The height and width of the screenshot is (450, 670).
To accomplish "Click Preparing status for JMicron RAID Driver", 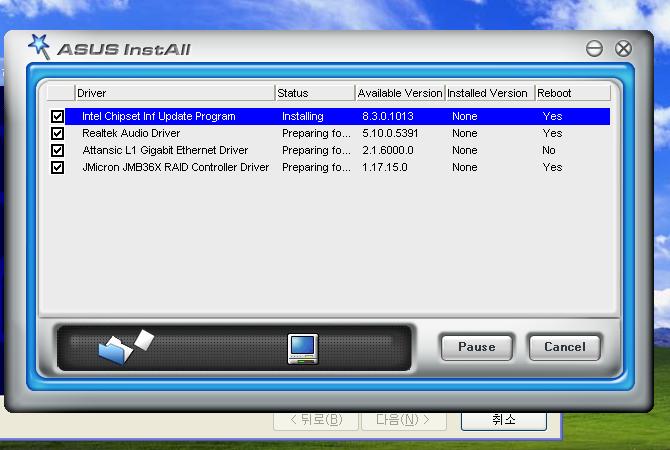I will [x=316, y=168].
